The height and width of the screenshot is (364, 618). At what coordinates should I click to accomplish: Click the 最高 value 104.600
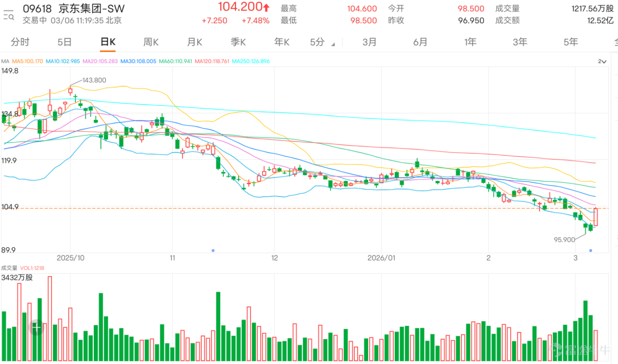point(362,8)
